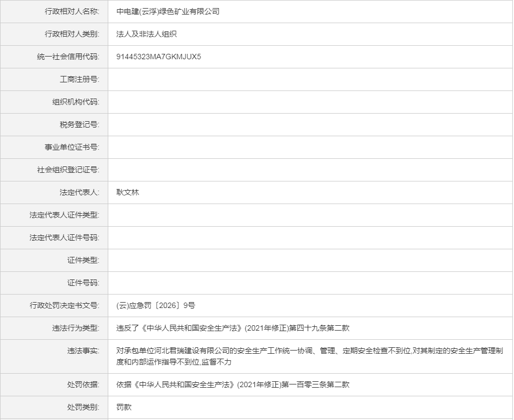Click the 工商注册号 label
The height and width of the screenshot is (420, 514).
pyautogui.click(x=79, y=79)
